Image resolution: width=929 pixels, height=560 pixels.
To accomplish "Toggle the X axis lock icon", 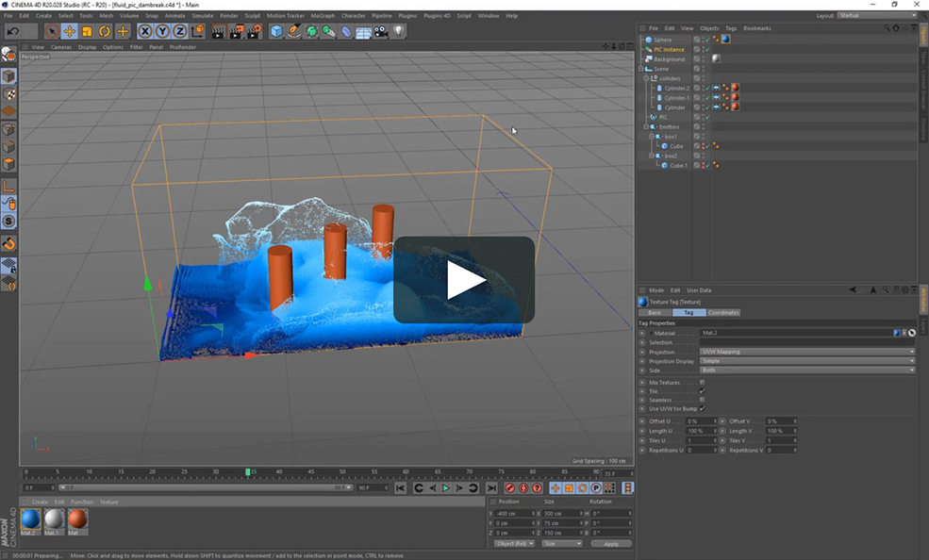I will click(144, 31).
